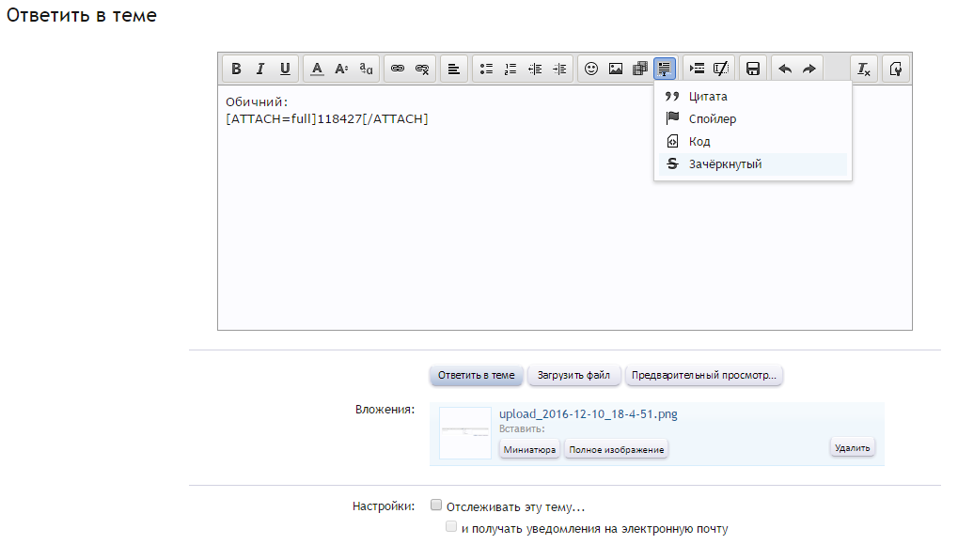Redo the last edit
The image size is (958, 560).
[809, 69]
